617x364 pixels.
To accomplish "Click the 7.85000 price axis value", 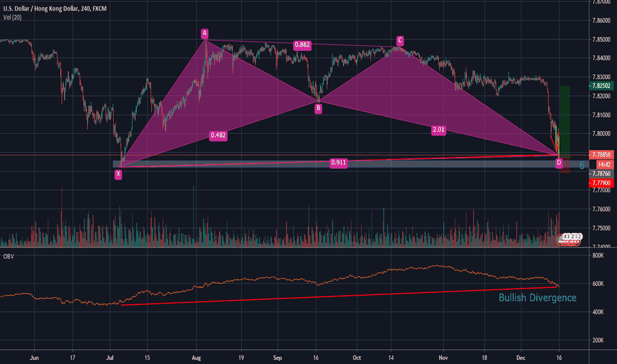I will pyautogui.click(x=601, y=39).
